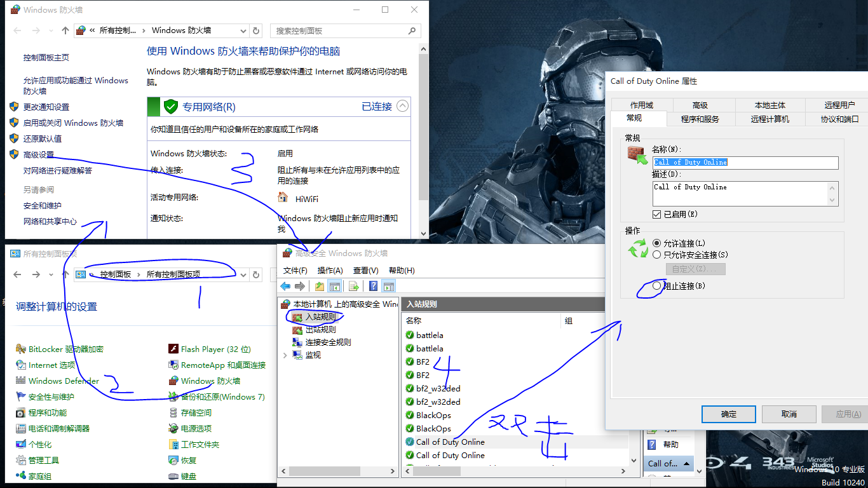Select 入站规则 in the tree
This screenshot has width=868, height=488.
[x=320, y=316]
